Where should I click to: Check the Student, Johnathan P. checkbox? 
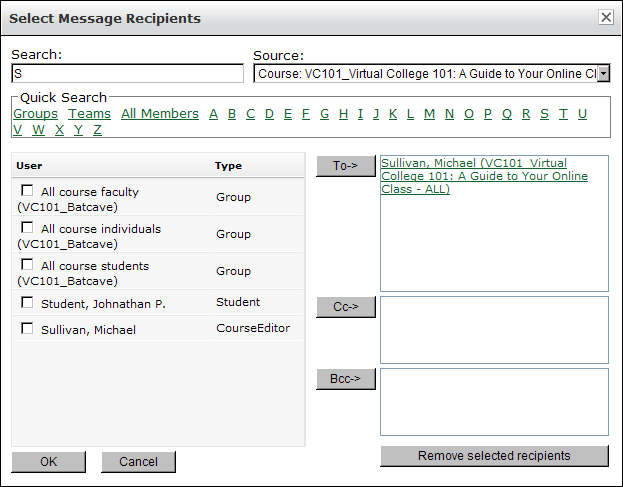[x=27, y=302]
